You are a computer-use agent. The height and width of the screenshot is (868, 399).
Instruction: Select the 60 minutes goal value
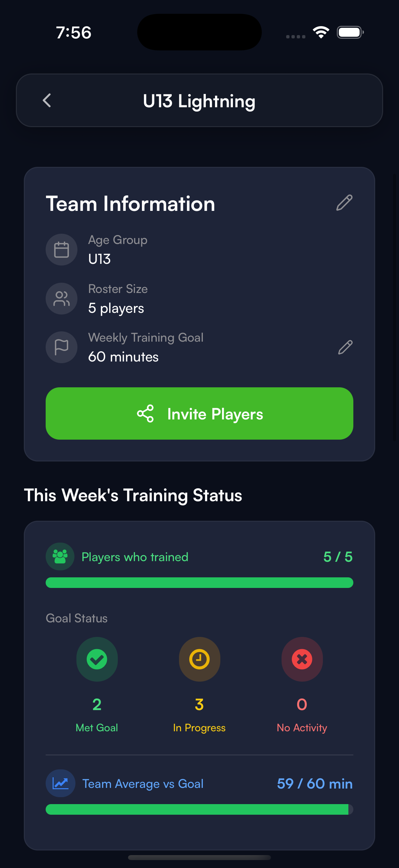point(123,357)
